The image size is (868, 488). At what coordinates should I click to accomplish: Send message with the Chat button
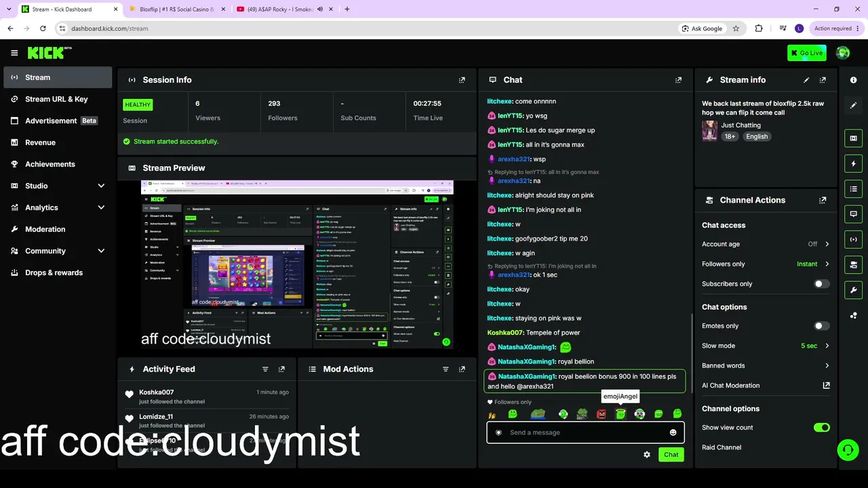tap(671, 455)
